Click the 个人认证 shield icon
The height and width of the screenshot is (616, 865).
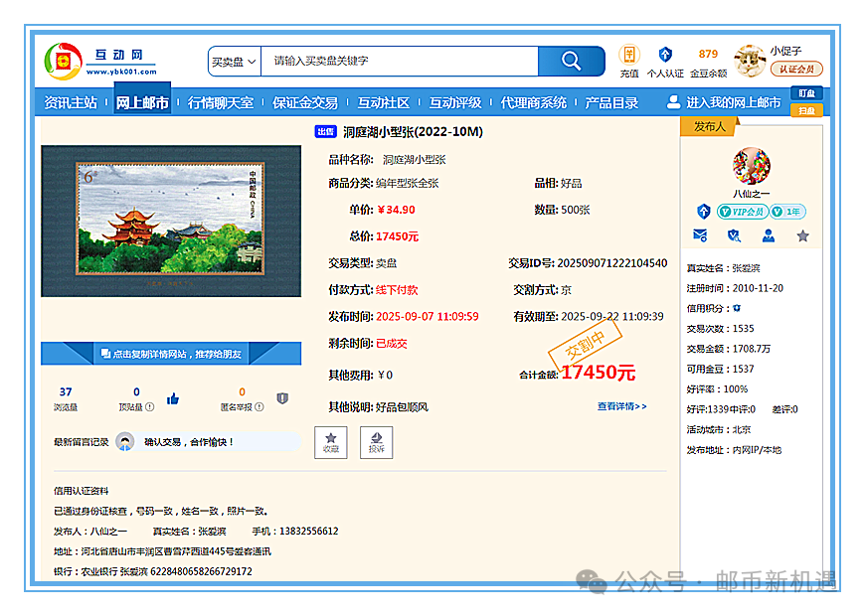point(665,55)
